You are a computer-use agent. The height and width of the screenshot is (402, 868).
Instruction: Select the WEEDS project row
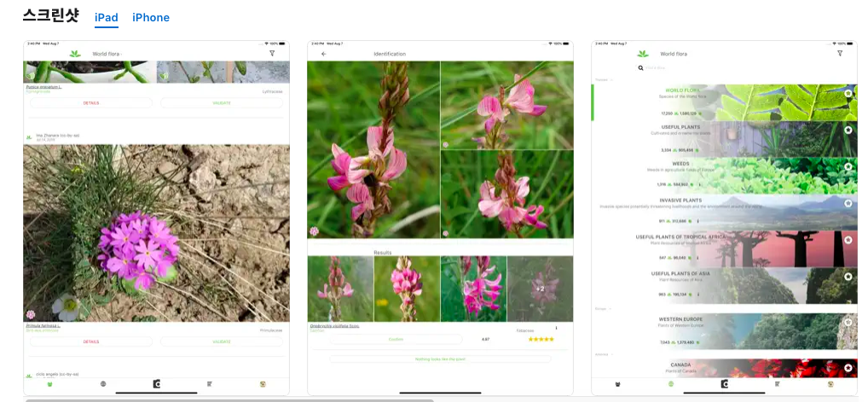(x=725, y=176)
